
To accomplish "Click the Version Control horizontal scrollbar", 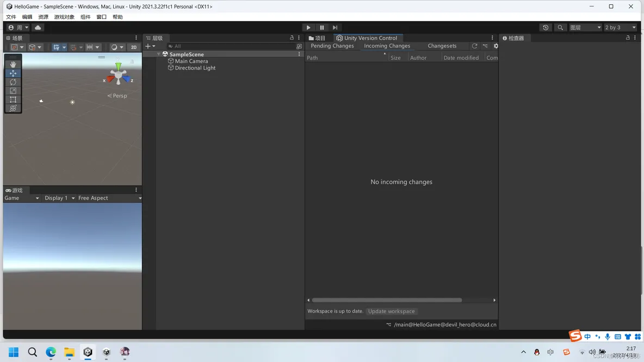I will point(387,300).
